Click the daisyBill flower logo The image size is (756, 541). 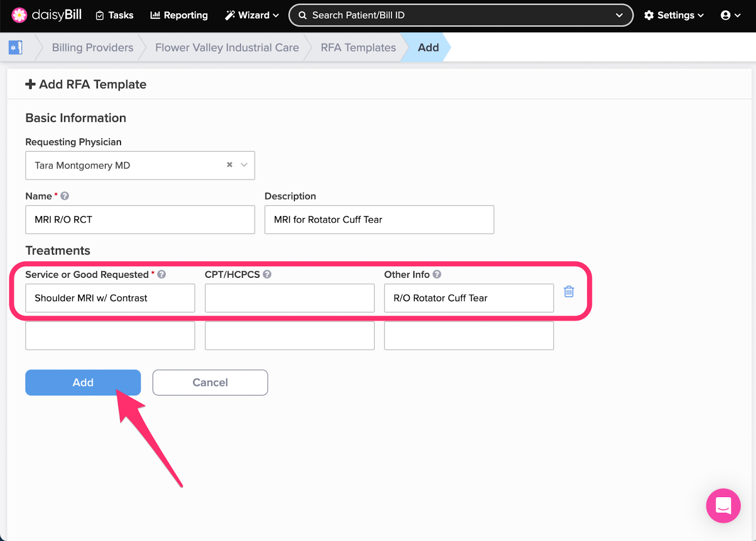(19, 15)
